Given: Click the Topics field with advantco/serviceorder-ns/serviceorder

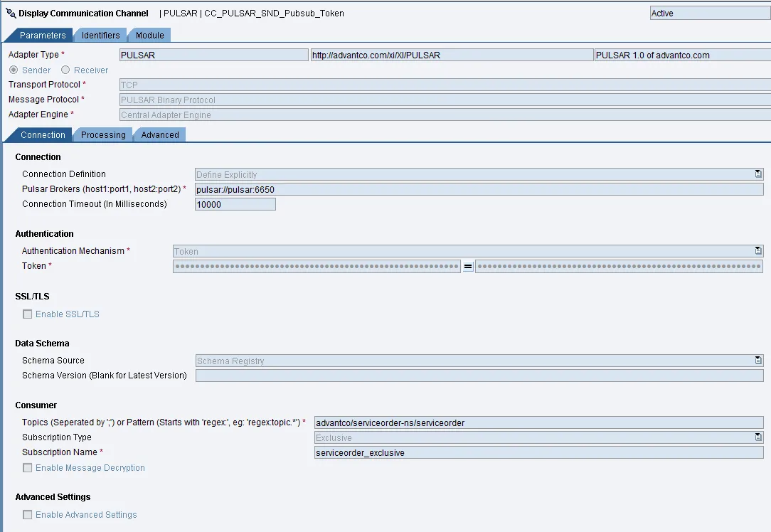Looking at the screenshot, I should pyautogui.click(x=539, y=422).
